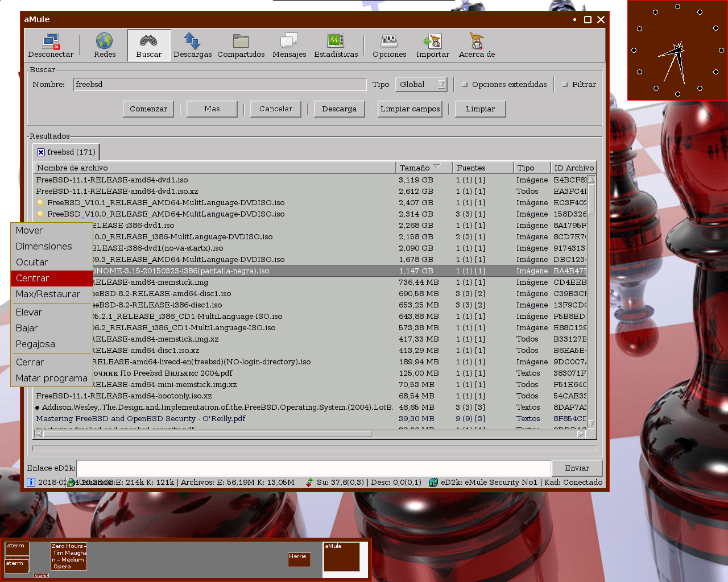Click the Opera window in the desktop pager
728x582 pixels.
69,556
